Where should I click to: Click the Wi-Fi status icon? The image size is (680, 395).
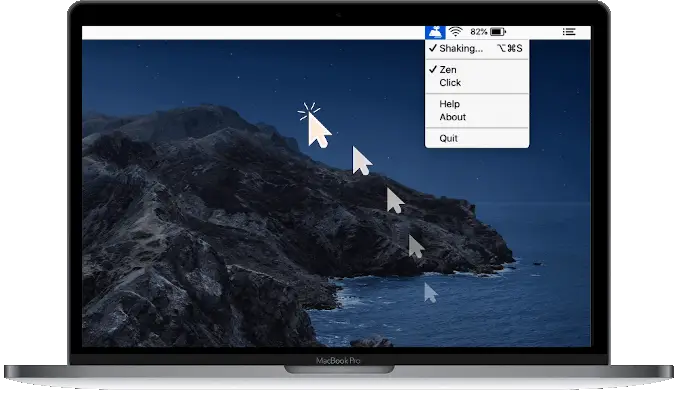click(455, 32)
